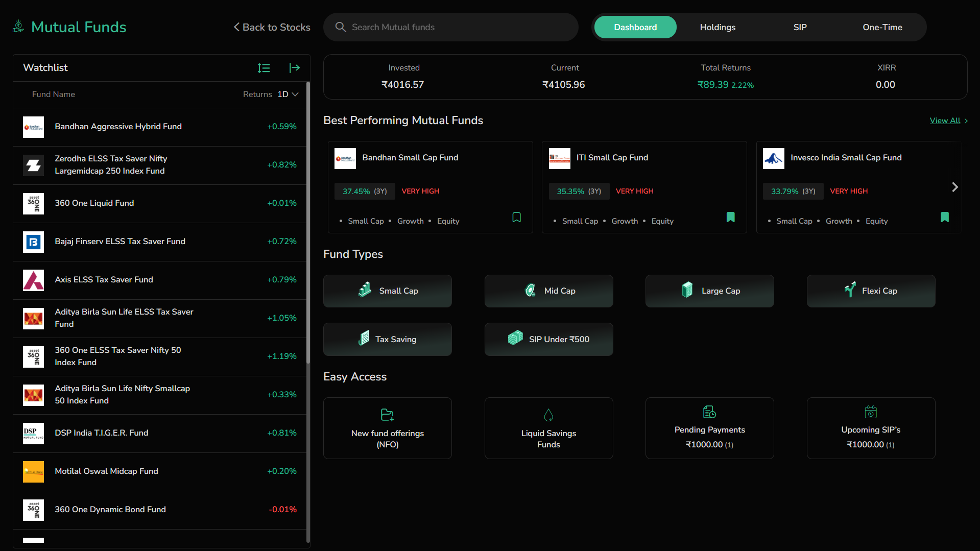
Task: Click the Bandhan Small Cap Fund card logo
Action: 345,158
